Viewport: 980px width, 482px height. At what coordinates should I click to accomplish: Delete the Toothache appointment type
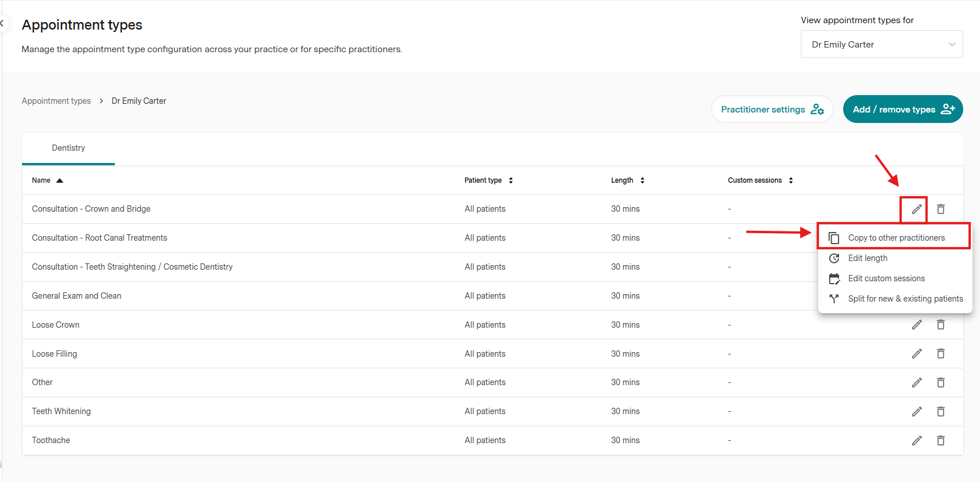click(x=941, y=440)
